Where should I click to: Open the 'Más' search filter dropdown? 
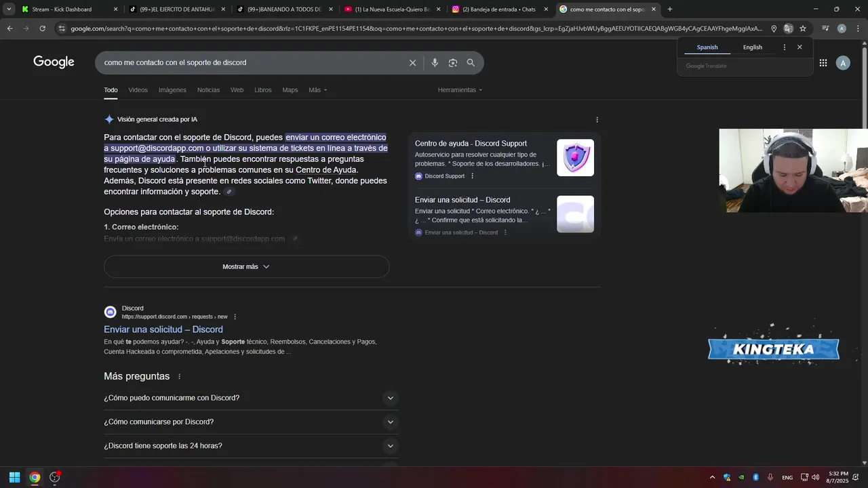pyautogui.click(x=317, y=90)
